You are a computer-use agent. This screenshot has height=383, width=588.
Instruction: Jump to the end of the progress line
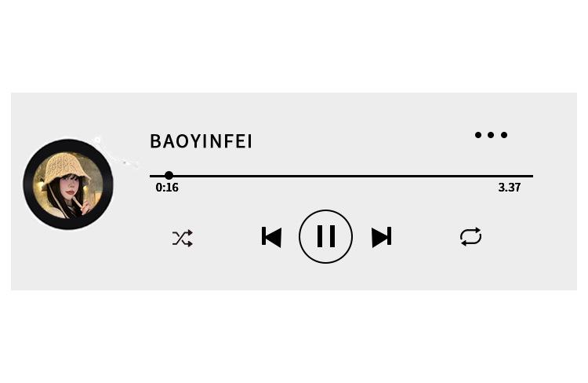click(x=532, y=176)
